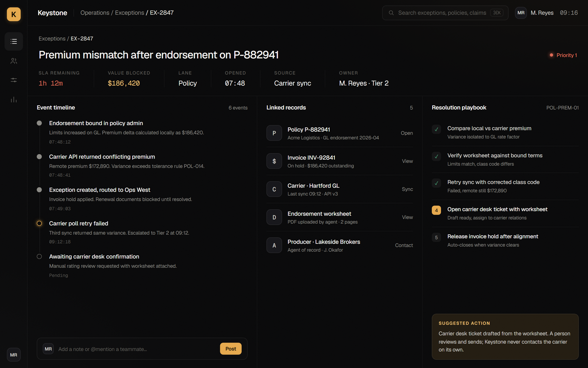The image size is (588, 368).
Task: Select step 5 badge Release invoice hold
Action: [436, 238]
